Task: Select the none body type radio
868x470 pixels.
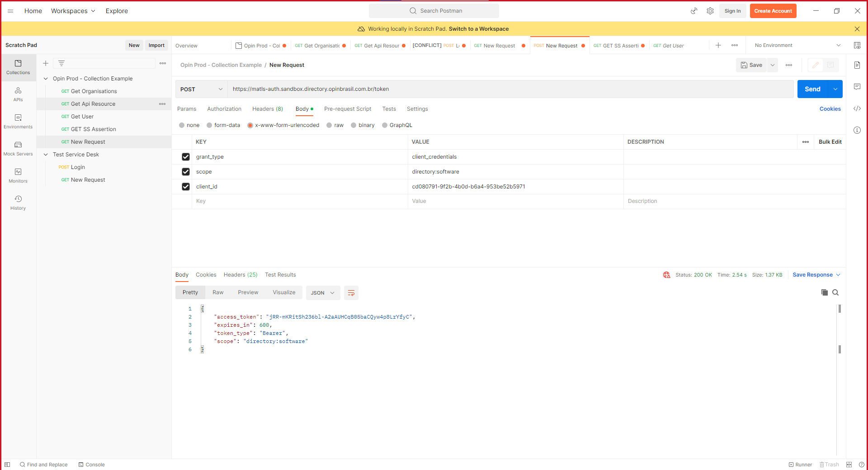Action: pyautogui.click(x=182, y=125)
